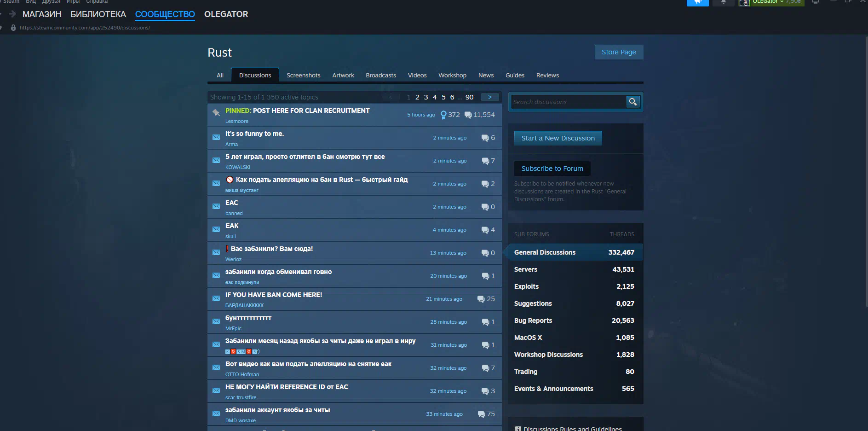
Task: Click envelope icon beside the 'EAK' thread
Action: point(216,229)
